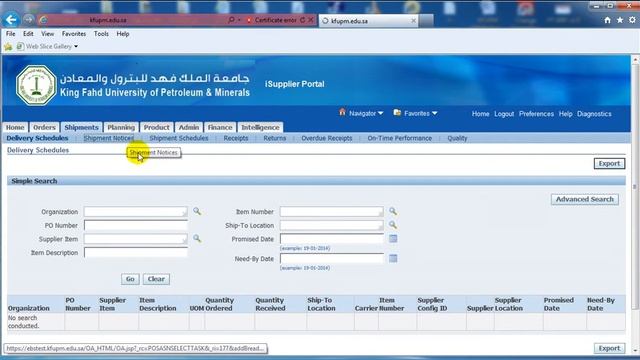Click the header Home link
The height and width of the screenshot is (360, 640).
tap(480, 114)
